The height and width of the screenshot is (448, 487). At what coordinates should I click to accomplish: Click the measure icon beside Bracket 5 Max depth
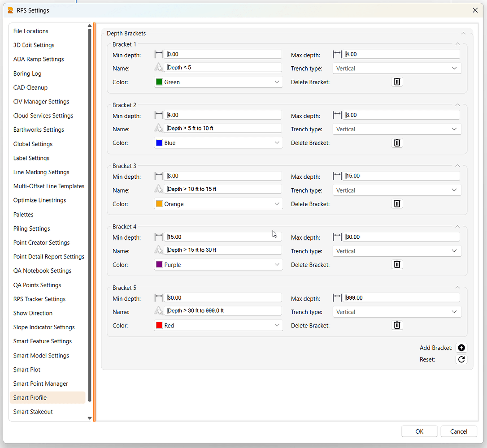point(337,298)
